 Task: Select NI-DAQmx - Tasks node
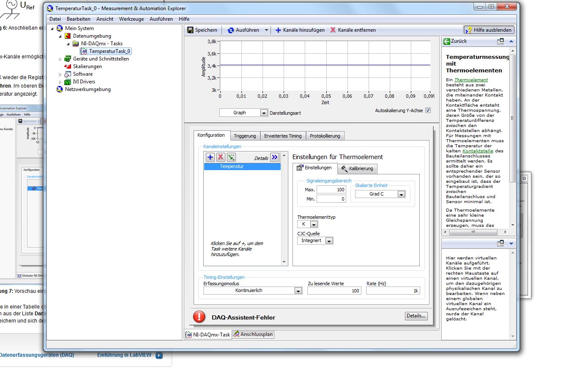[102, 44]
